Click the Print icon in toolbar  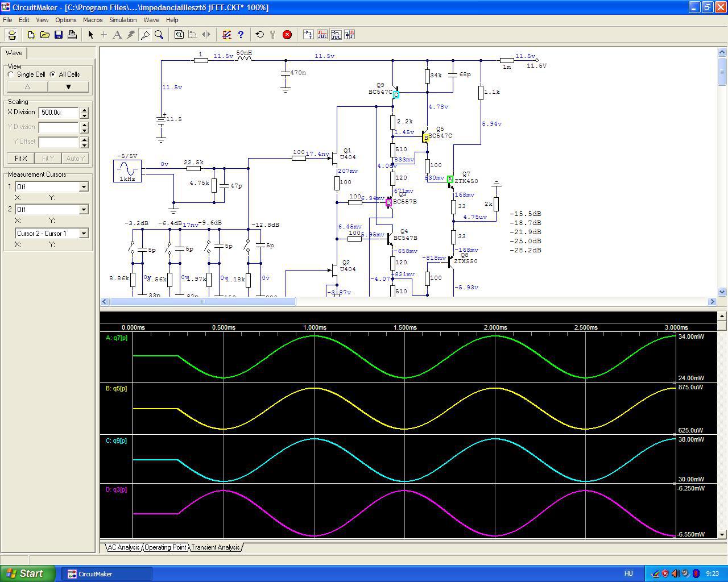(x=72, y=35)
